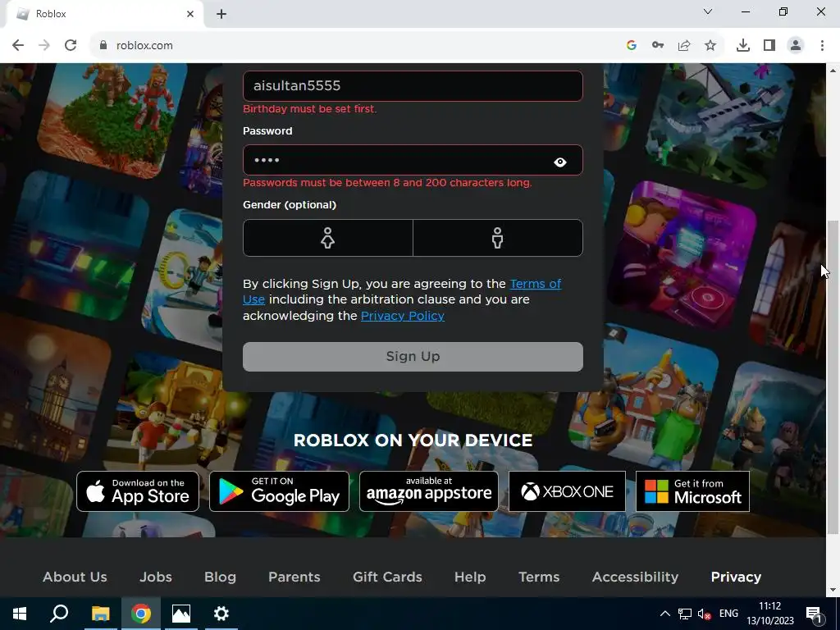Select the male gender option
840x630 pixels.
[x=498, y=238]
